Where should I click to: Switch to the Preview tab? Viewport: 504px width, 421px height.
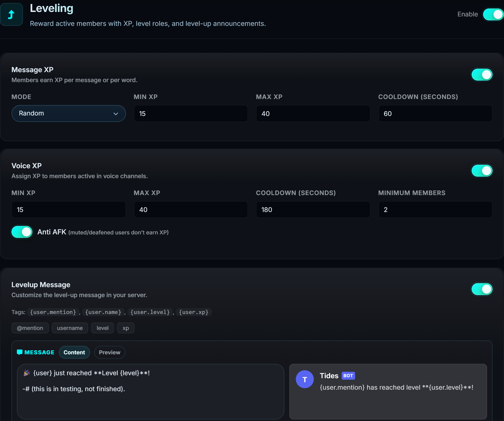pyautogui.click(x=110, y=352)
